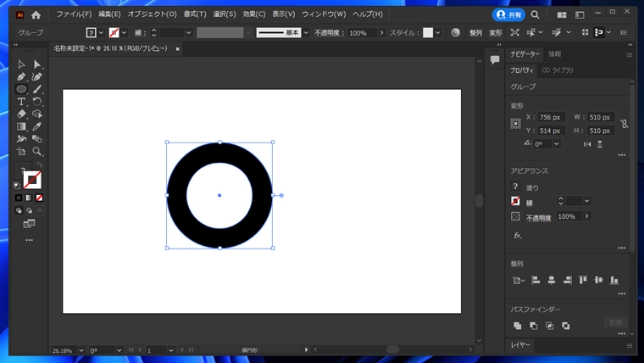The height and width of the screenshot is (363, 644).
Task: Select the Pen tool
Action: click(21, 77)
